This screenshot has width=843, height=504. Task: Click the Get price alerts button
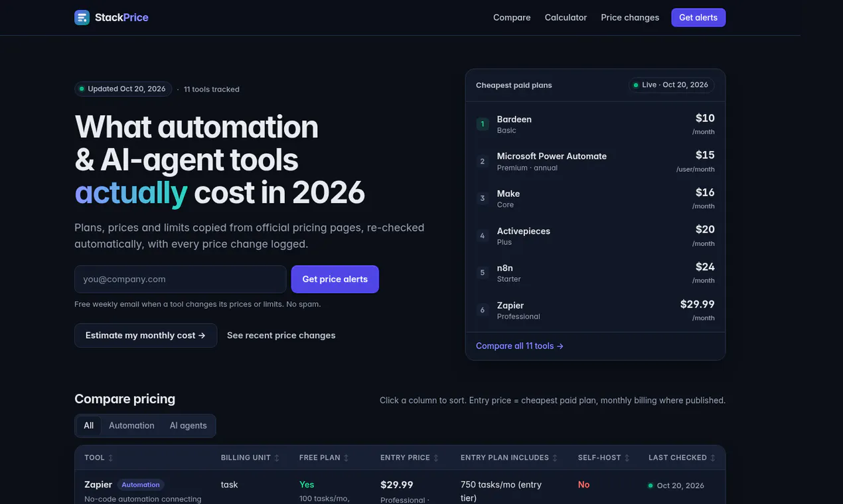pyautogui.click(x=335, y=279)
